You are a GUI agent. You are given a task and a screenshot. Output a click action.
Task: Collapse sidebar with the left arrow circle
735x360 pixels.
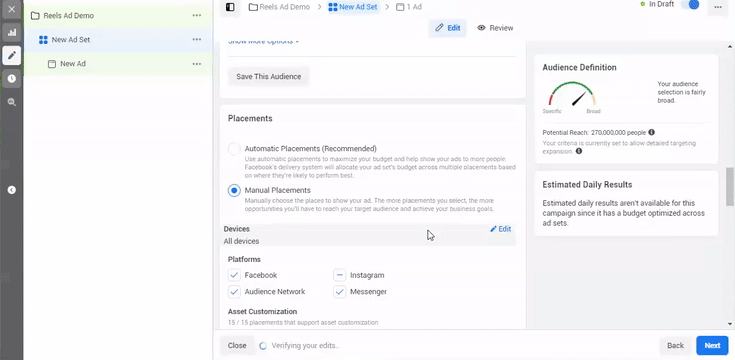12,190
